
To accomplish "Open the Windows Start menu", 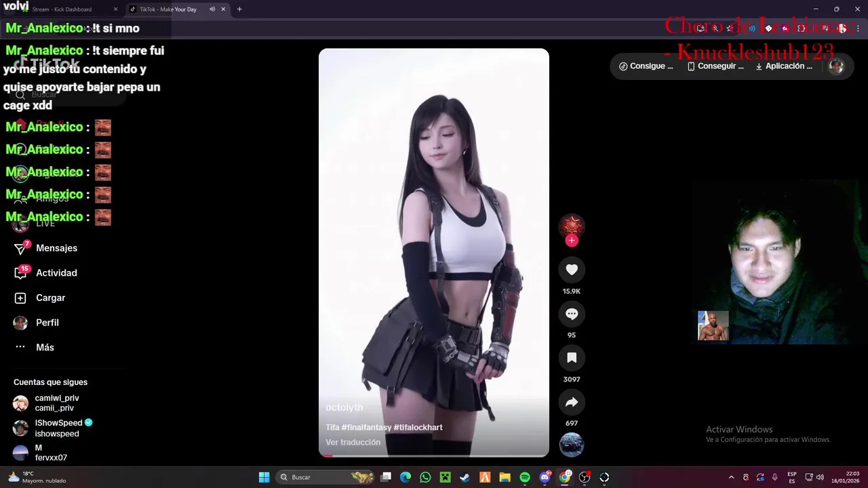I will pyautogui.click(x=264, y=477).
